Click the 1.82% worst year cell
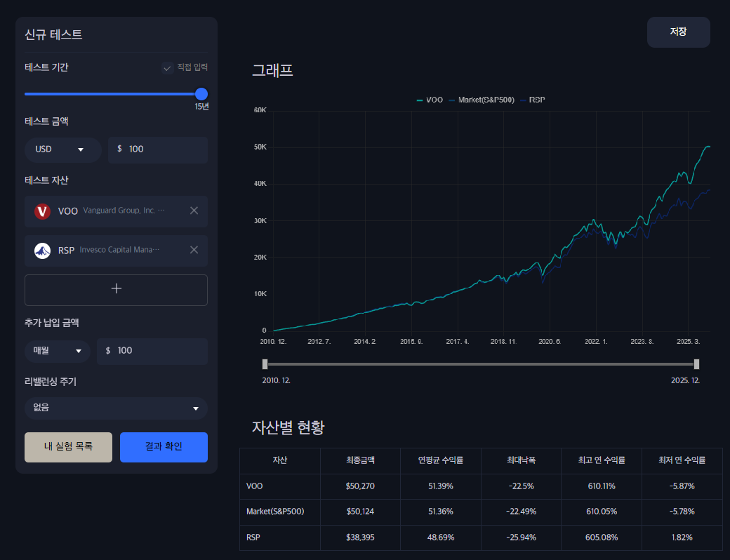Viewport: 730px width, 560px height. [682, 538]
